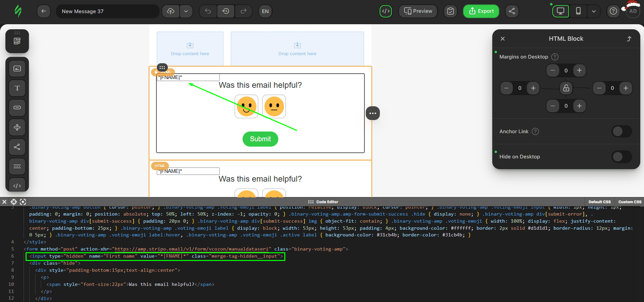Expand the device view dropdown chevron

(x=594, y=11)
